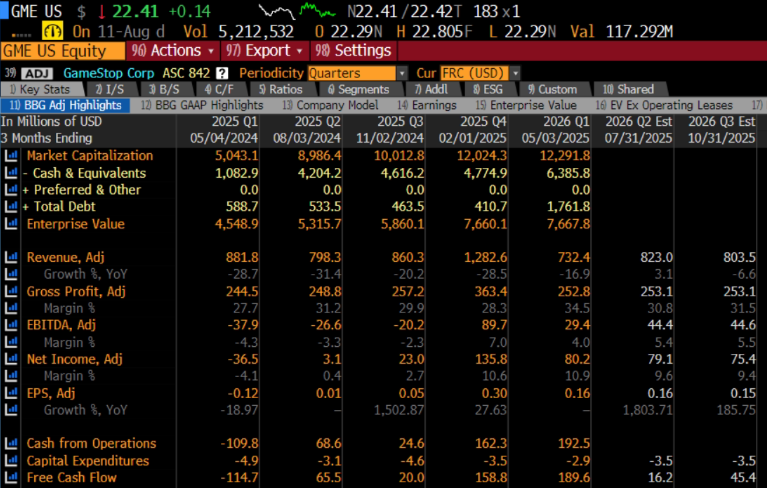Click Cash from Operations value -109.8

239,444
